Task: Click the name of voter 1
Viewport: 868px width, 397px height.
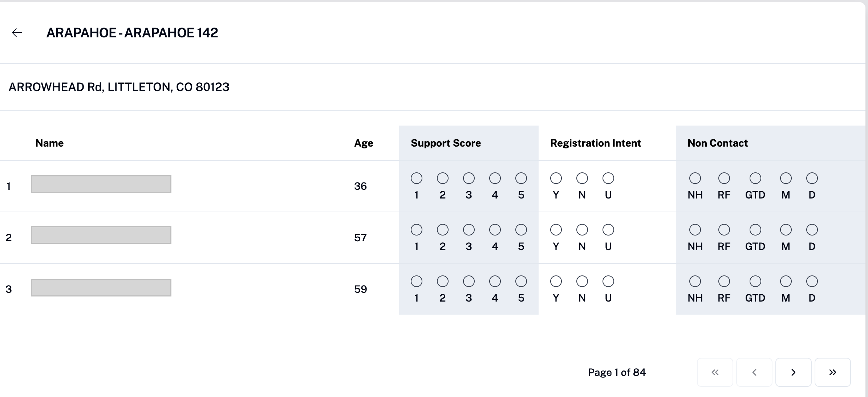Action: coord(101,184)
